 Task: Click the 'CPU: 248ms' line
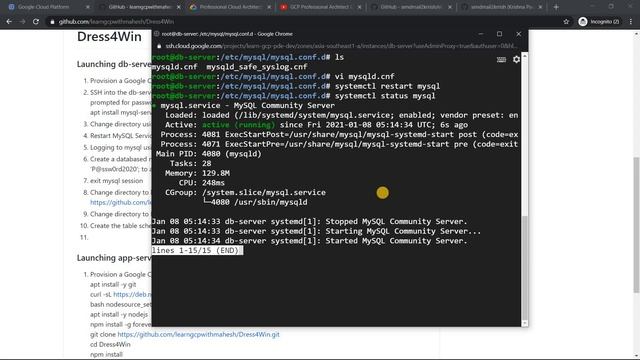tap(202, 183)
